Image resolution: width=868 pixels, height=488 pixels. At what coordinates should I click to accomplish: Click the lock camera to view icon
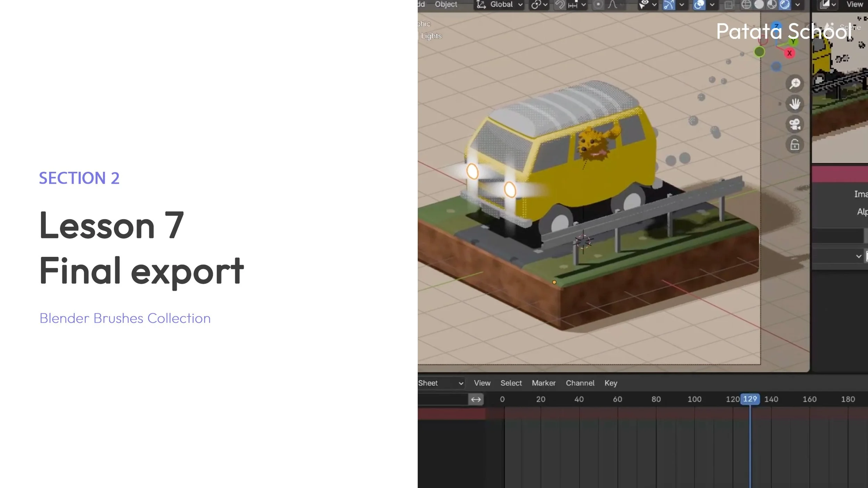tap(795, 145)
